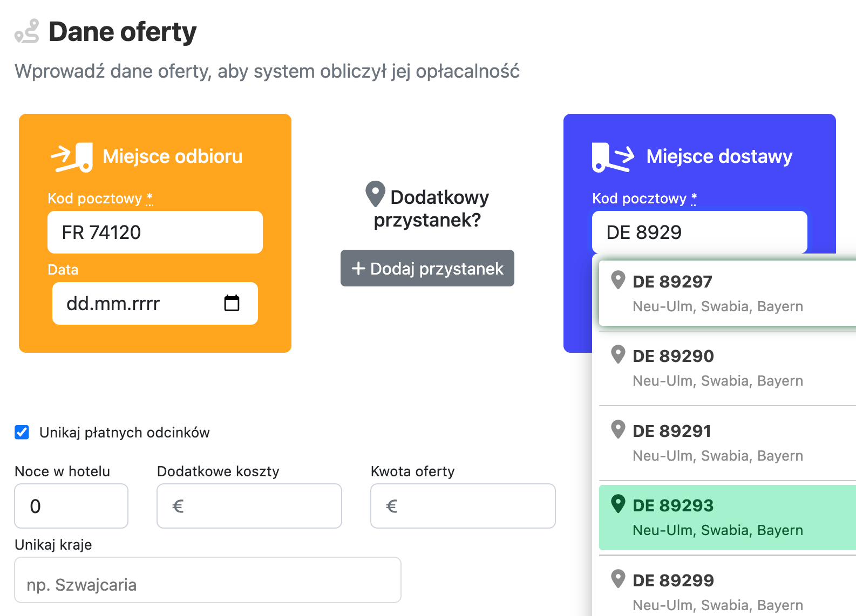
Task: Click the pin icon next to DE 89297
Action: pyautogui.click(x=618, y=280)
